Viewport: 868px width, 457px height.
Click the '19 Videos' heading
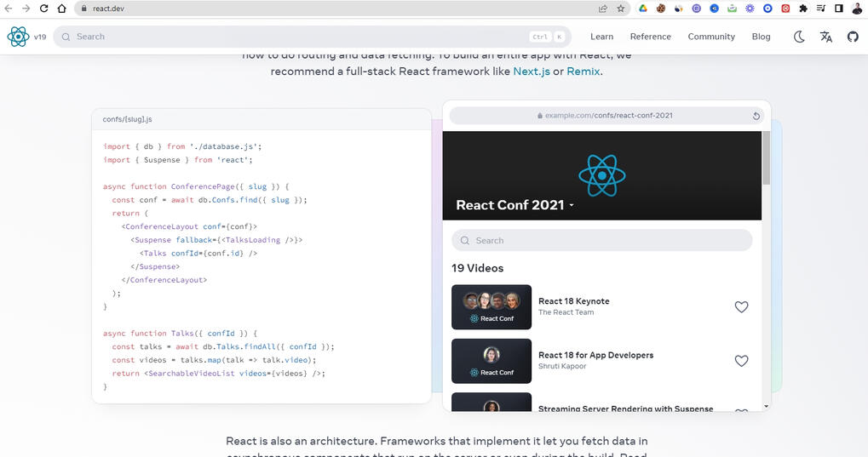point(477,268)
